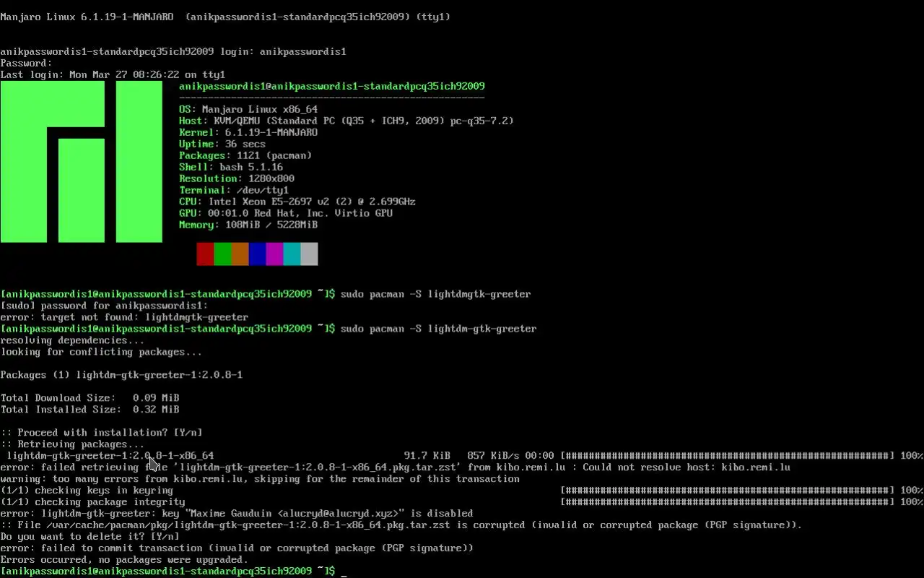
Task: Click the Shell: bash 5.1.16 line
Action: pyautogui.click(x=231, y=167)
